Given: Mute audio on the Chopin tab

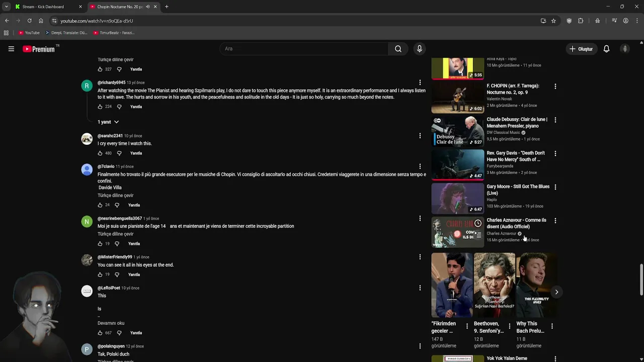Looking at the screenshot, I should (x=147, y=7).
